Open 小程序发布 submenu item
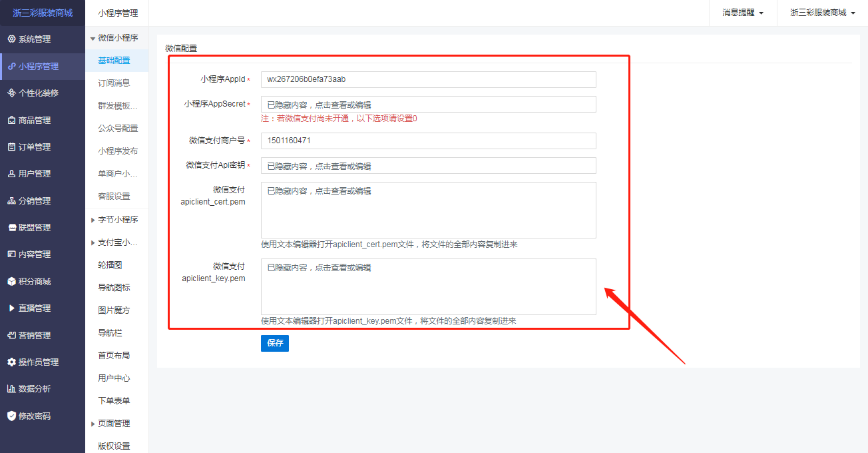Image resolution: width=868 pixels, height=453 pixels. click(x=116, y=151)
